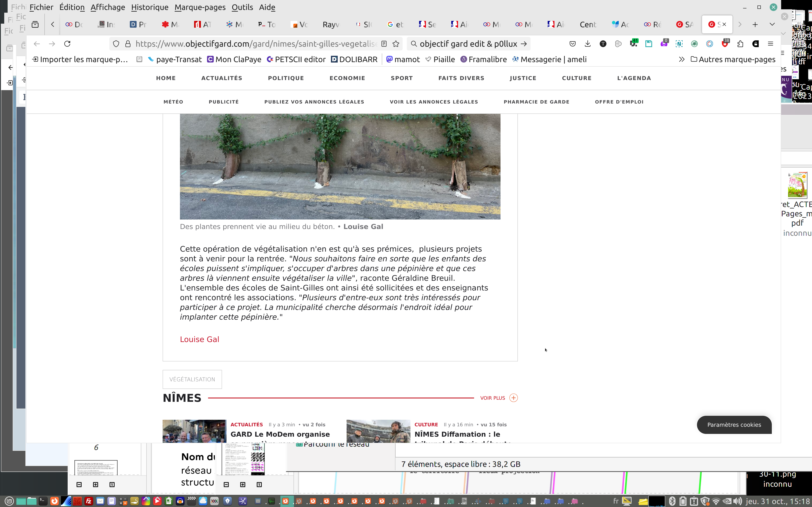
Task: Bookmark this page with the star icon
Action: (396, 44)
